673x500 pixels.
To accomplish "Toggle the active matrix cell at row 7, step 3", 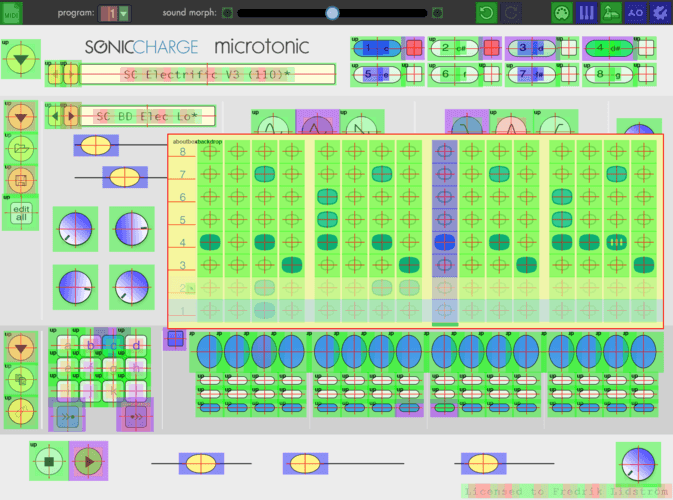I will coord(264,174).
